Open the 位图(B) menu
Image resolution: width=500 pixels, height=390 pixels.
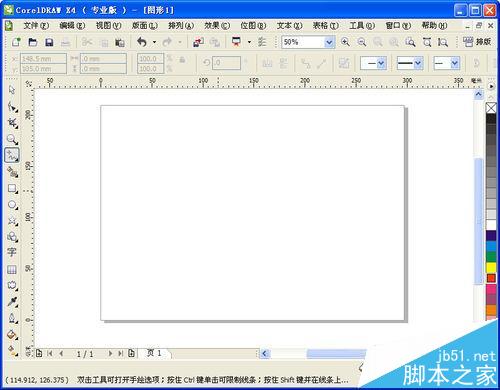tap(253, 25)
